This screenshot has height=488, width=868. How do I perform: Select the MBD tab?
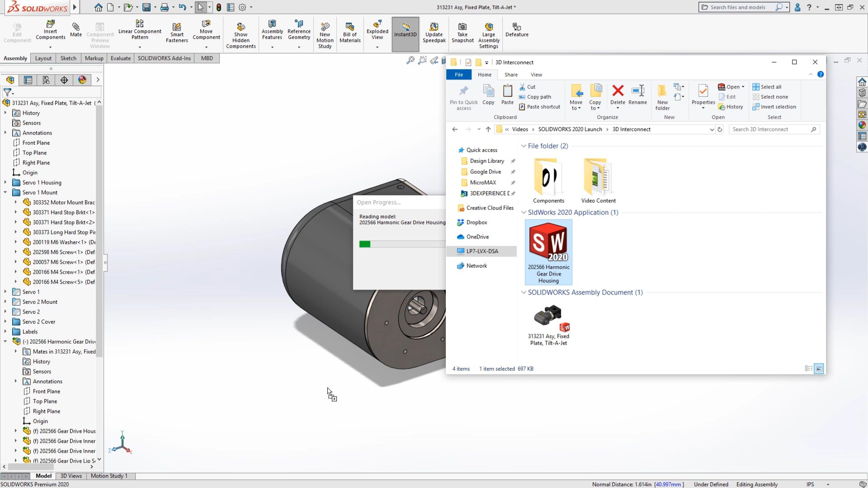click(x=207, y=58)
